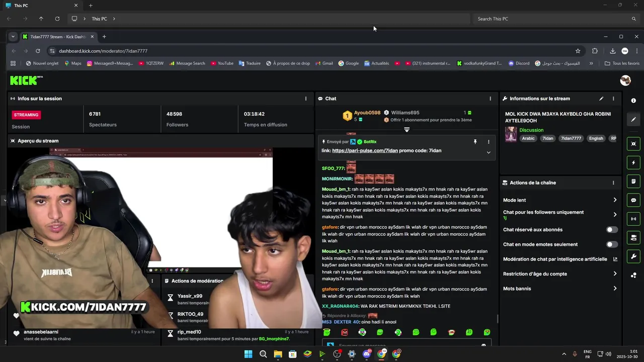The image size is (644, 362).
Task: Collapse the chat leaderboard with arrow
Action: coord(407,130)
